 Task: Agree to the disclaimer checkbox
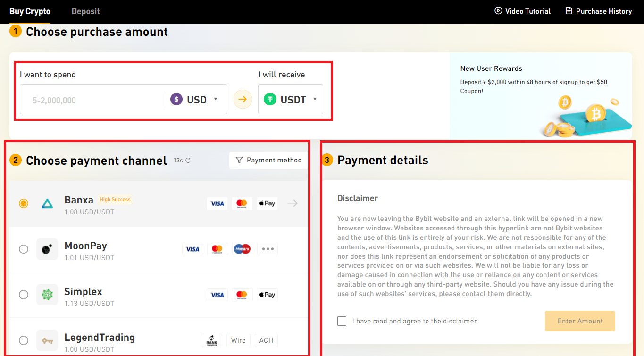[342, 321]
